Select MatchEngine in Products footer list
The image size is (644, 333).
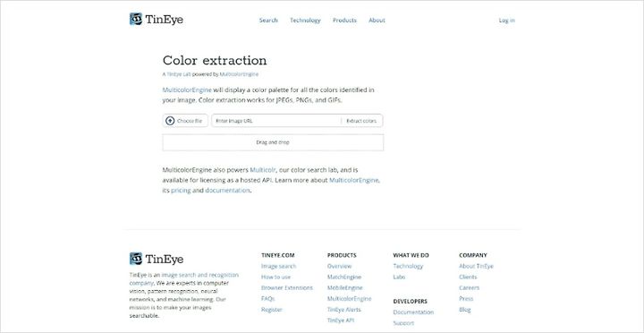pos(344,277)
